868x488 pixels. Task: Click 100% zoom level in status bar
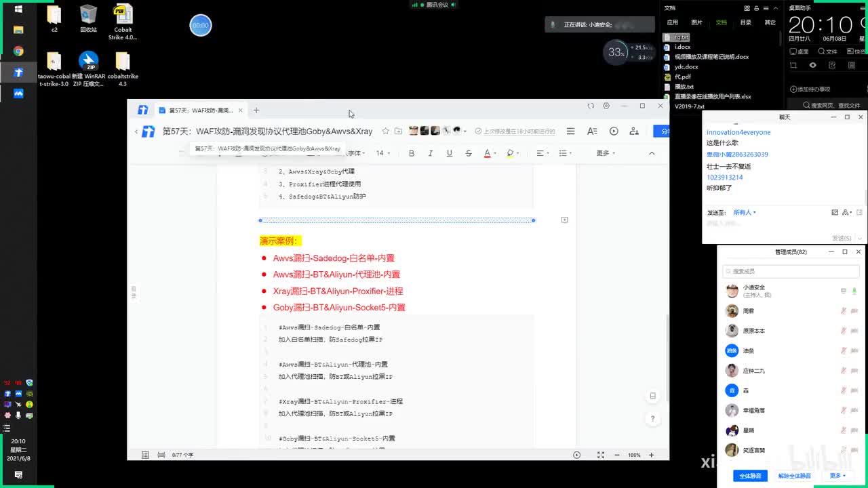(x=634, y=455)
